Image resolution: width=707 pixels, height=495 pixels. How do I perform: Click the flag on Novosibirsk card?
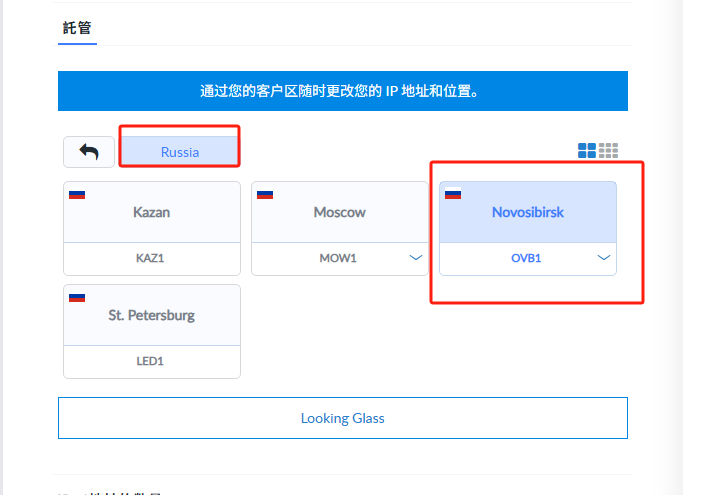pyautogui.click(x=453, y=194)
